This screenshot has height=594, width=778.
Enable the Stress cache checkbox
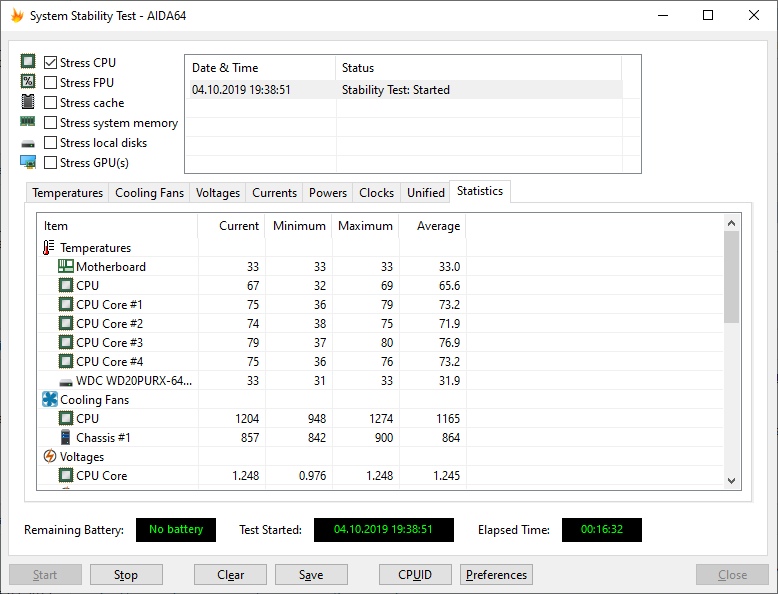(50, 103)
